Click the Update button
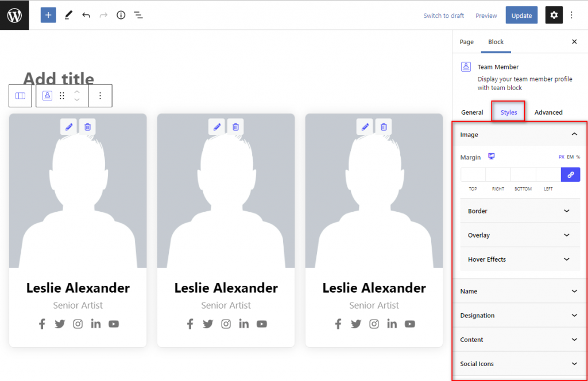Screen dimensions: 588x381 pyautogui.click(x=521, y=15)
